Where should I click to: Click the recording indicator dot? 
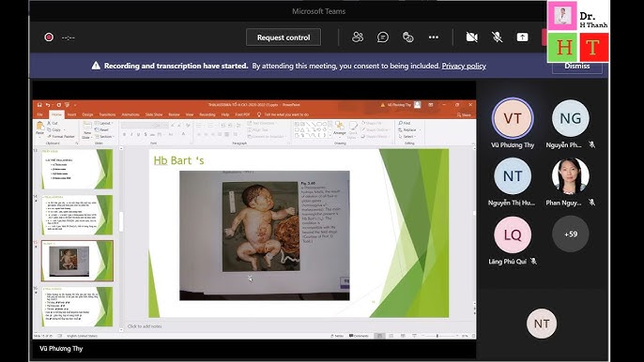(49, 38)
